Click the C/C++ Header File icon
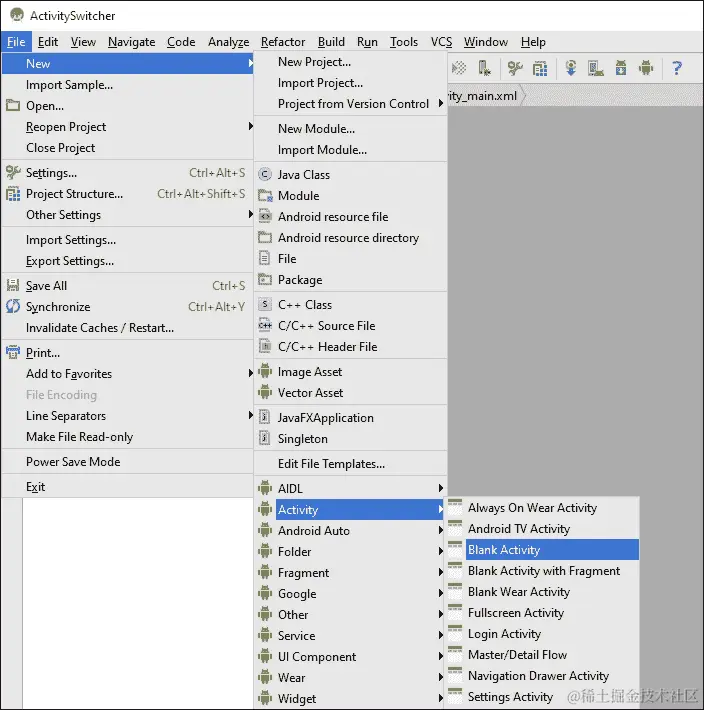Image resolution: width=704 pixels, height=710 pixels. click(265, 346)
